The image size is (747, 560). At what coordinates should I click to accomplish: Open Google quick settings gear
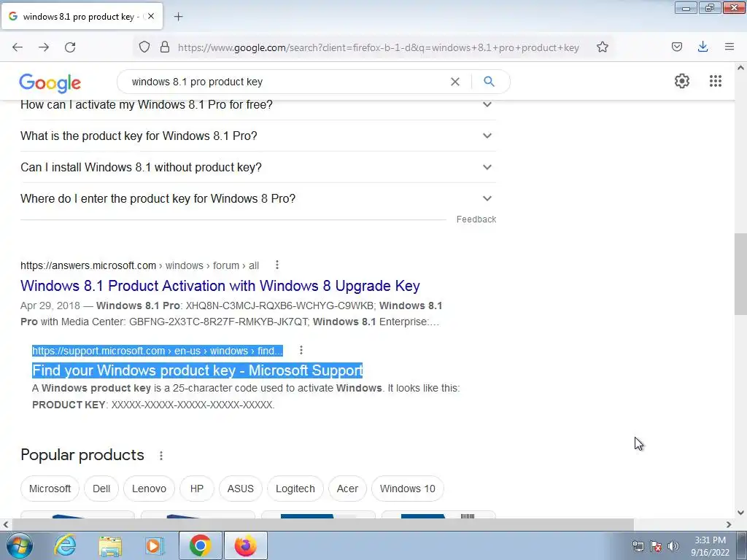[x=682, y=81]
